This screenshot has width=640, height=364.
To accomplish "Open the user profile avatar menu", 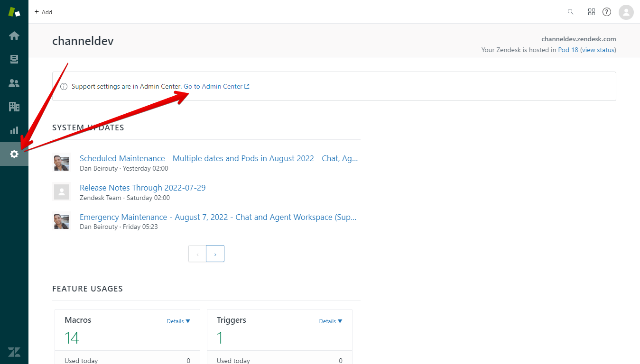I will tap(626, 12).
